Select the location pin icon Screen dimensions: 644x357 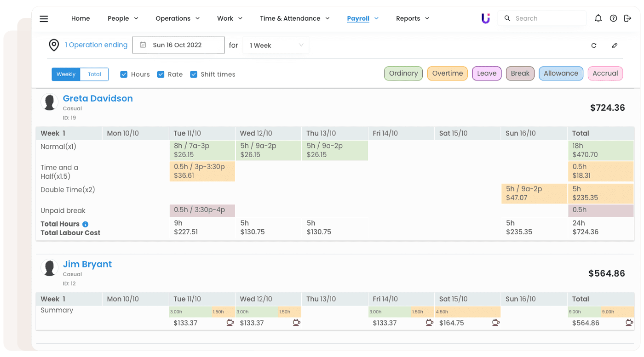[54, 45]
